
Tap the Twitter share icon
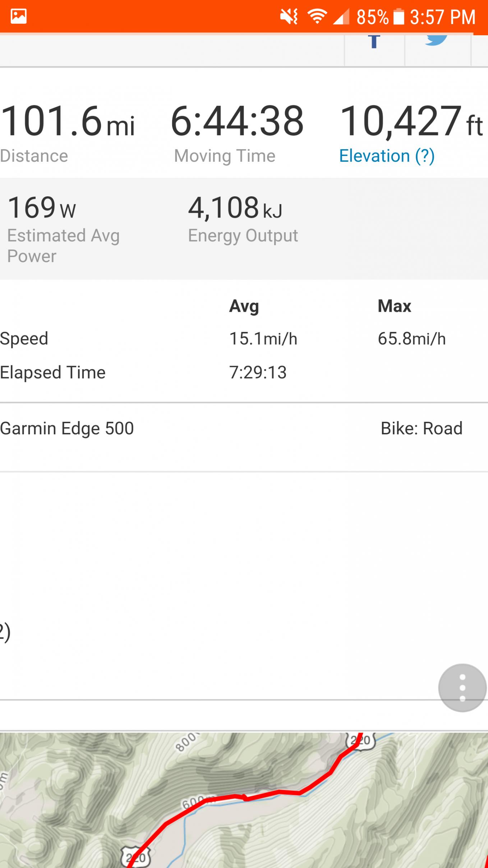pos(436,40)
